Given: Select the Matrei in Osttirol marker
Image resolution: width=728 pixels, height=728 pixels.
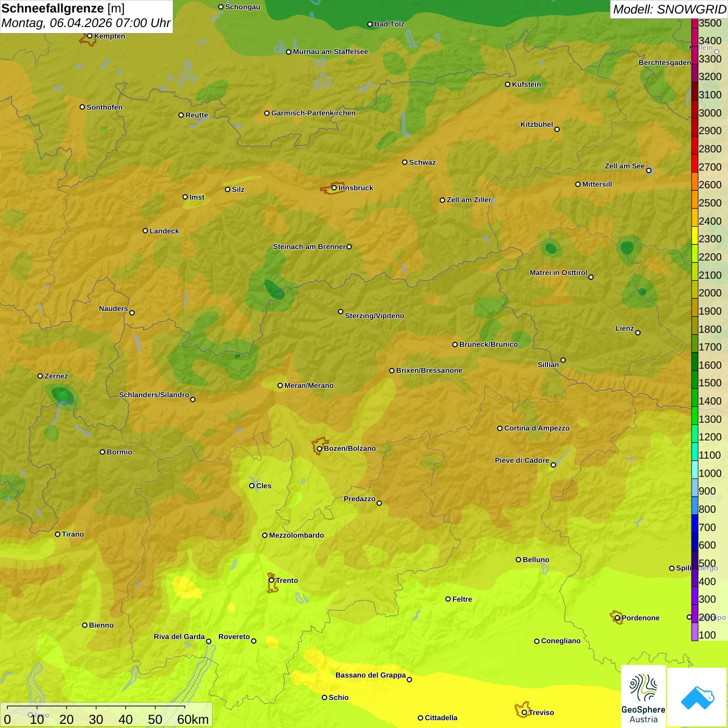Looking at the screenshot, I should point(591,277).
